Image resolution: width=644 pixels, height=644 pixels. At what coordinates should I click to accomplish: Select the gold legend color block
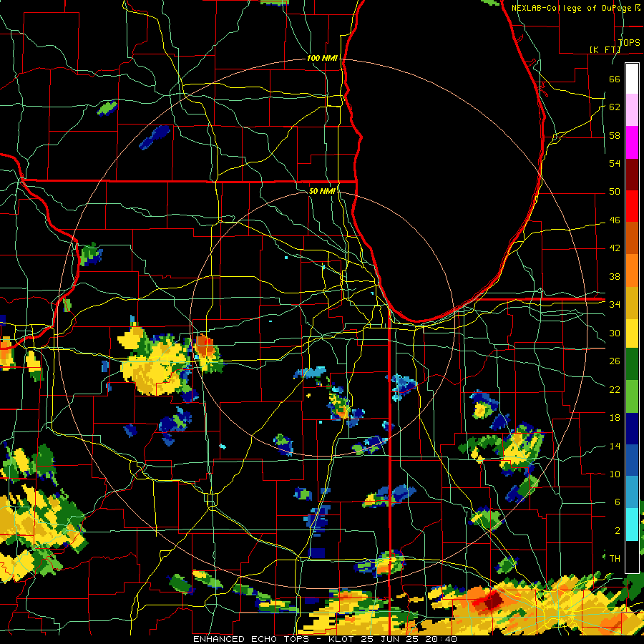coord(632,303)
